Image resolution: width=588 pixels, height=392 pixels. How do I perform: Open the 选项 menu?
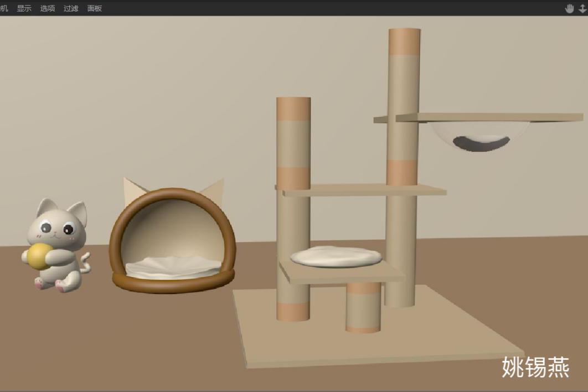click(48, 8)
